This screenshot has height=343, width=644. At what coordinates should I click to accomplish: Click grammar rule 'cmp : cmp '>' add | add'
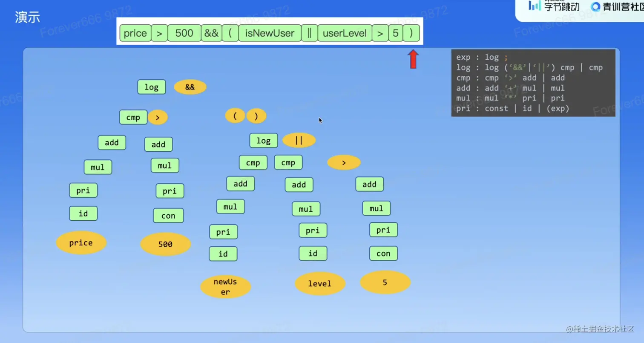(510, 78)
